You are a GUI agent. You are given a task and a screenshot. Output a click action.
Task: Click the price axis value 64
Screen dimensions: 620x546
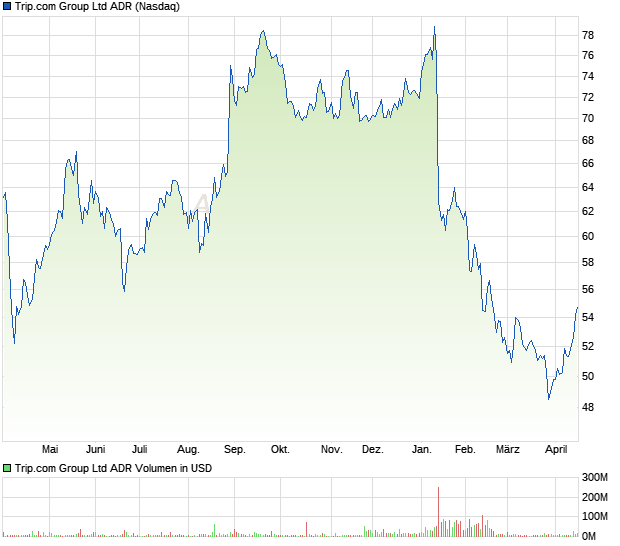[x=588, y=187]
